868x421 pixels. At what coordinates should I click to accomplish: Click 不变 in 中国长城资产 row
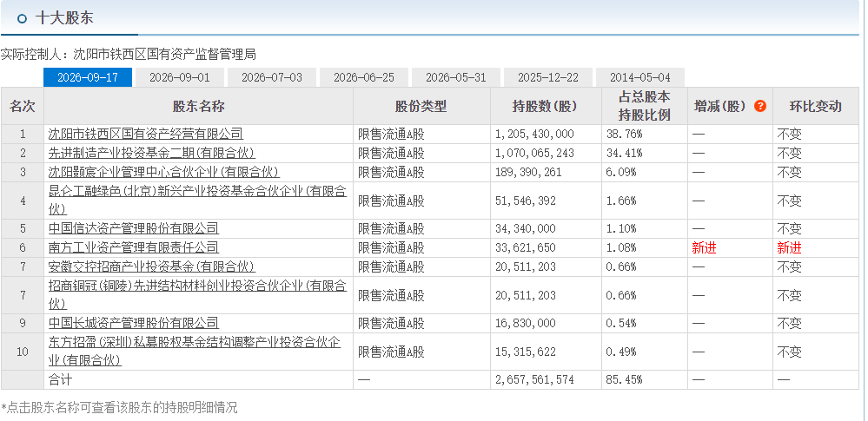(x=790, y=323)
